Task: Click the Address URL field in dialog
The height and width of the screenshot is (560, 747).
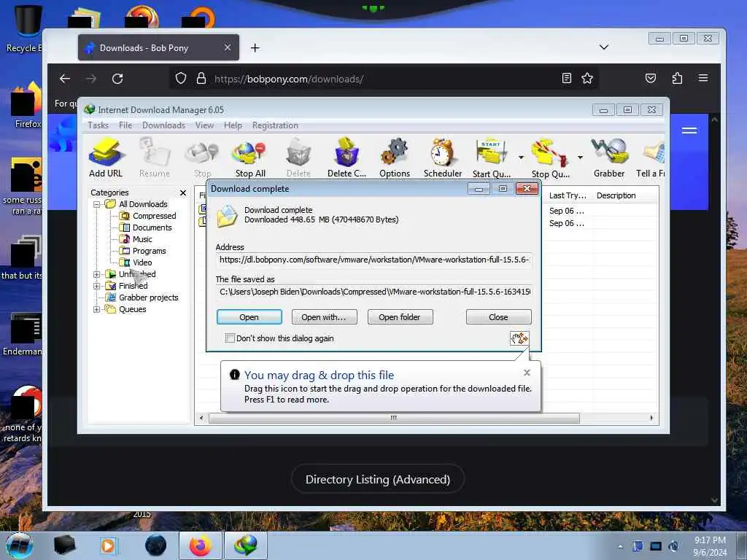Action: (374, 260)
